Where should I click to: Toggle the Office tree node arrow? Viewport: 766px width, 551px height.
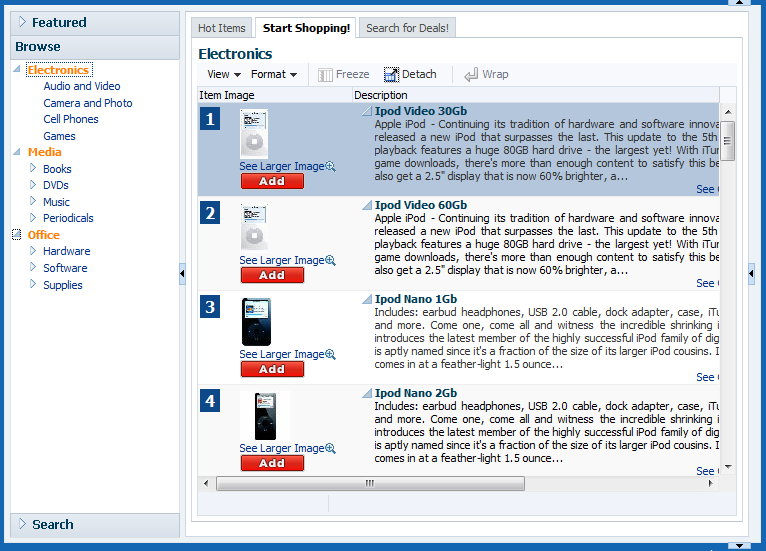[17, 235]
